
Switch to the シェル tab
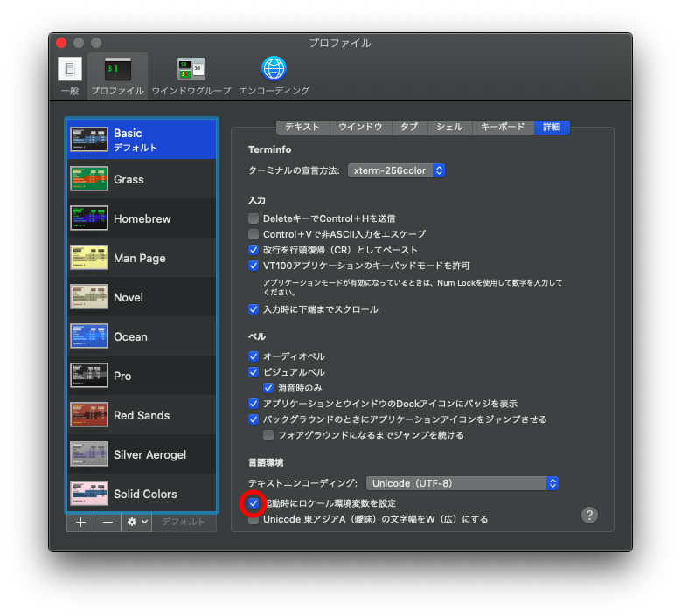point(449,127)
